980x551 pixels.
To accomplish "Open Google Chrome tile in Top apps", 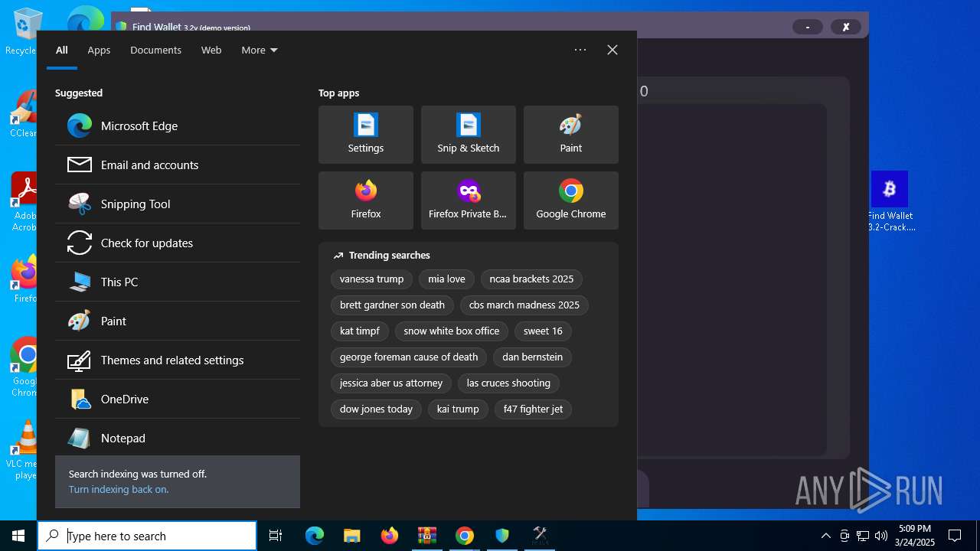I will point(571,201).
